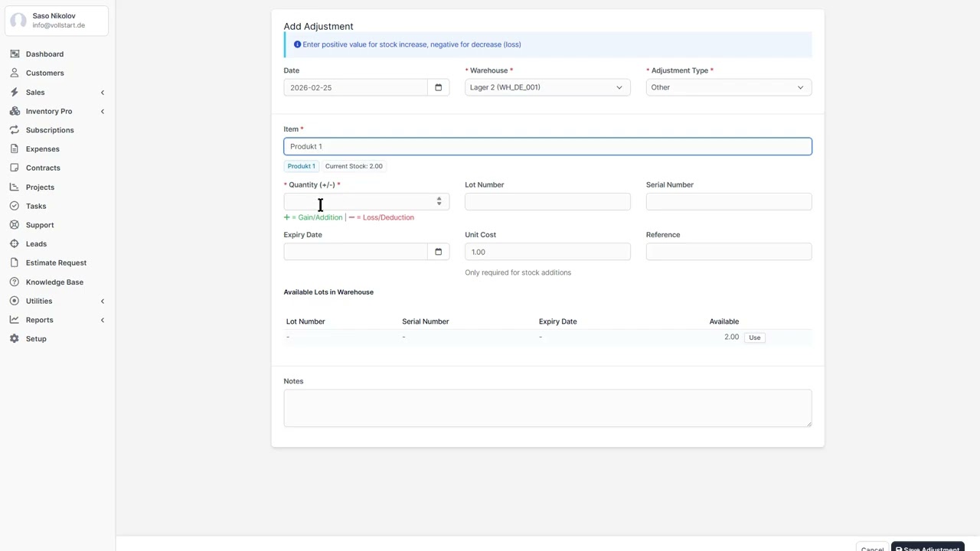
Task: Expand the Sales submenu chevron
Action: (103, 93)
